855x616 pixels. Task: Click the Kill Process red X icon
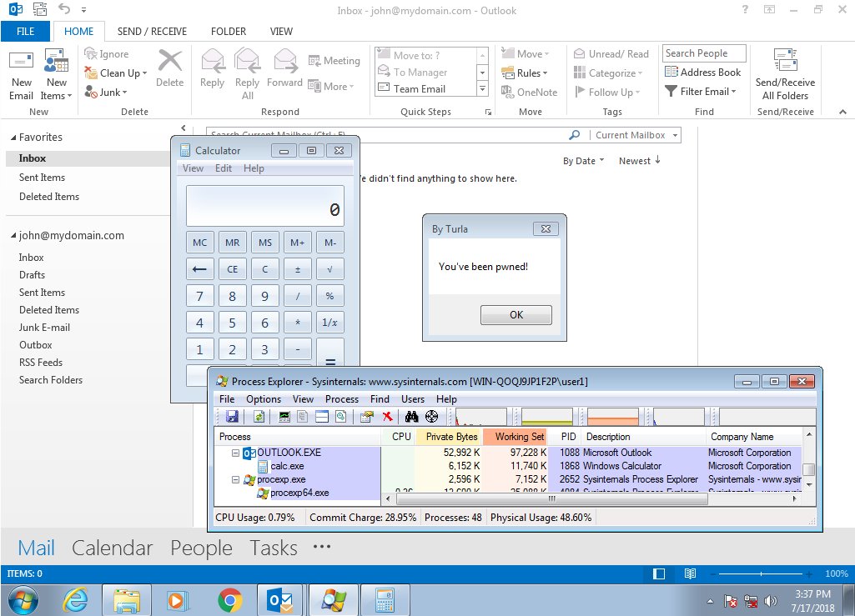388,417
